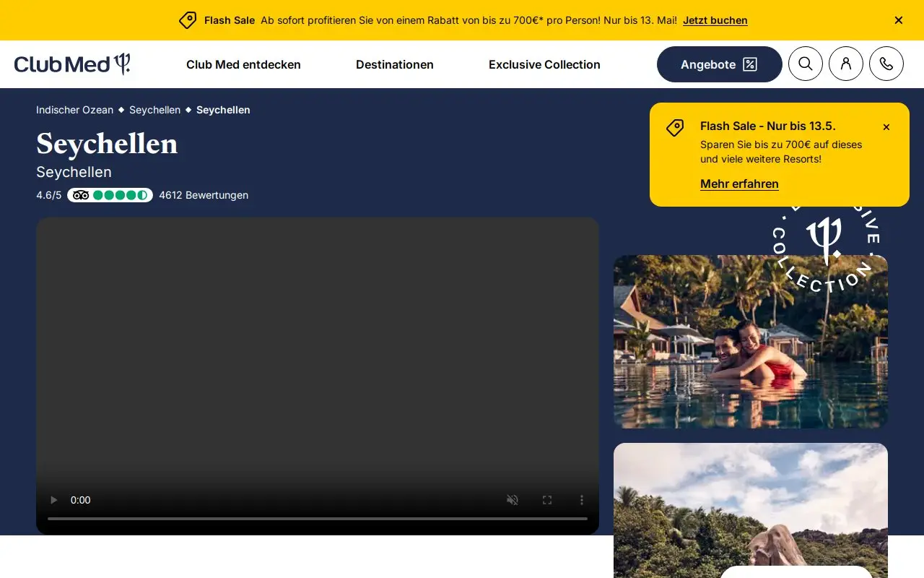
Task: Click the Seychellen page heading
Action: coord(107,144)
